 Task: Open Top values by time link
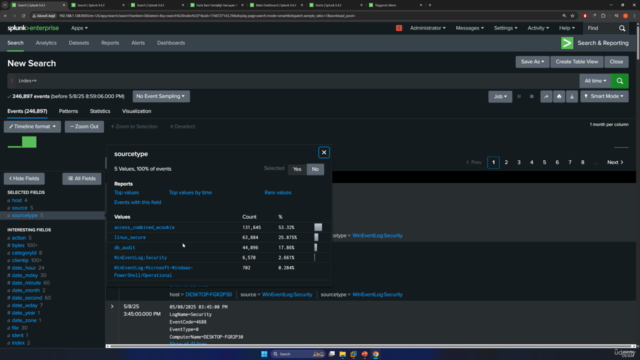click(190, 192)
